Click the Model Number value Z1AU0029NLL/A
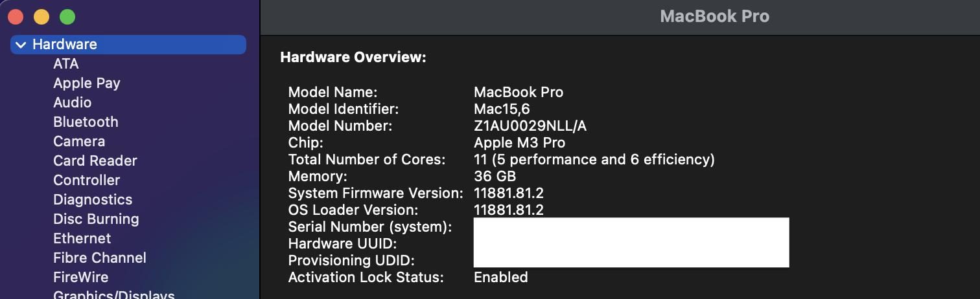This screenshot has width=980, height=299. tap(530, 126)
